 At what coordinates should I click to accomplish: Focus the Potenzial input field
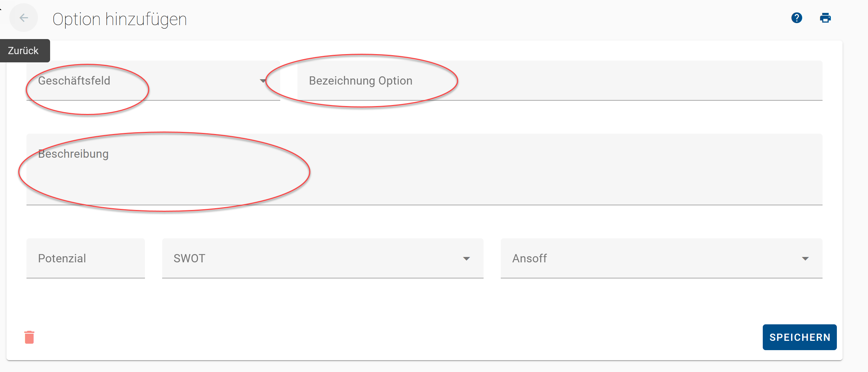coord(86,258)
